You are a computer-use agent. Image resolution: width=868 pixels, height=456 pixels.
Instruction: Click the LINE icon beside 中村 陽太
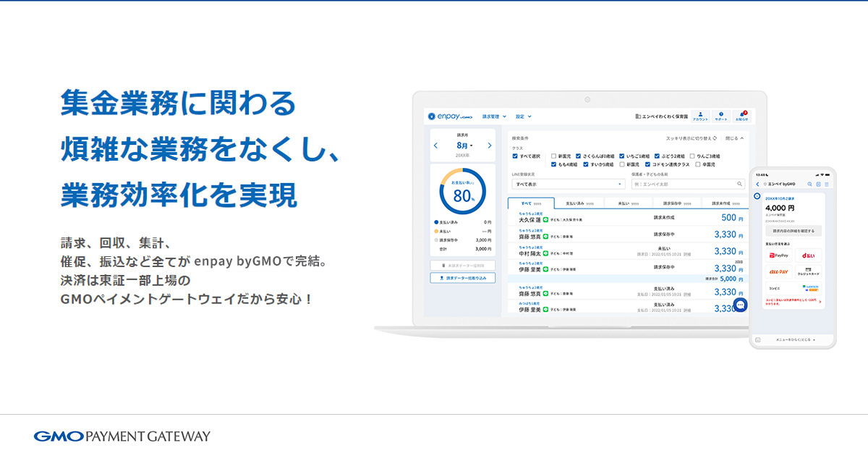pos(546,253)
